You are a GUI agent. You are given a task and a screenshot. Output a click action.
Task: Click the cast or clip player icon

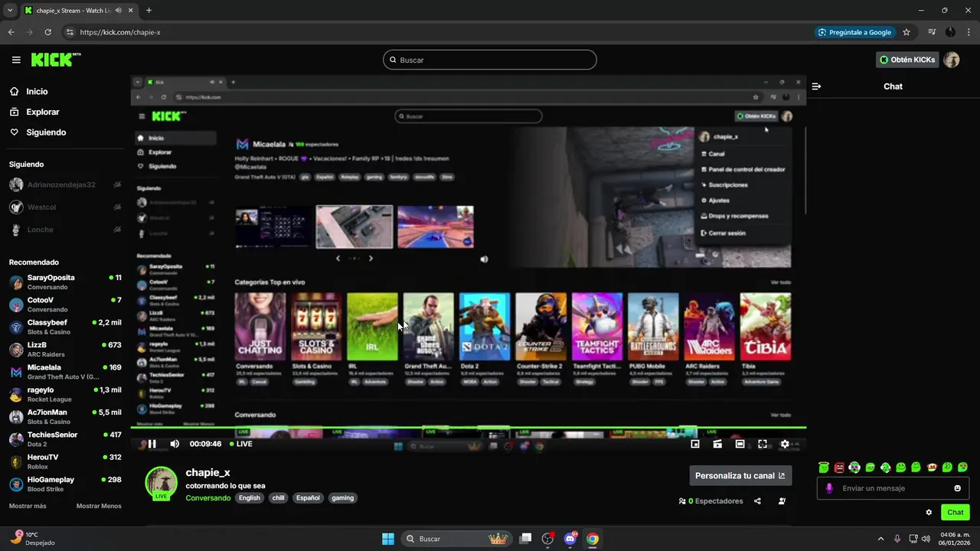point(717,444)
